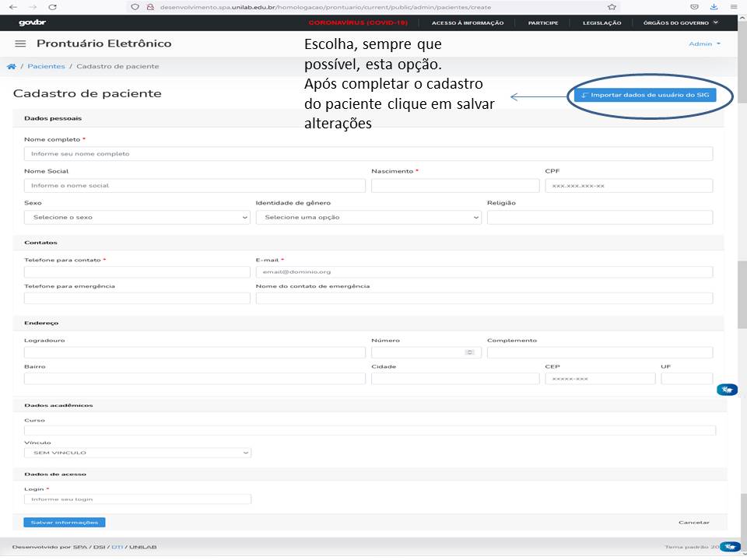Click Acesso à Informação menu item

point(468,23)
